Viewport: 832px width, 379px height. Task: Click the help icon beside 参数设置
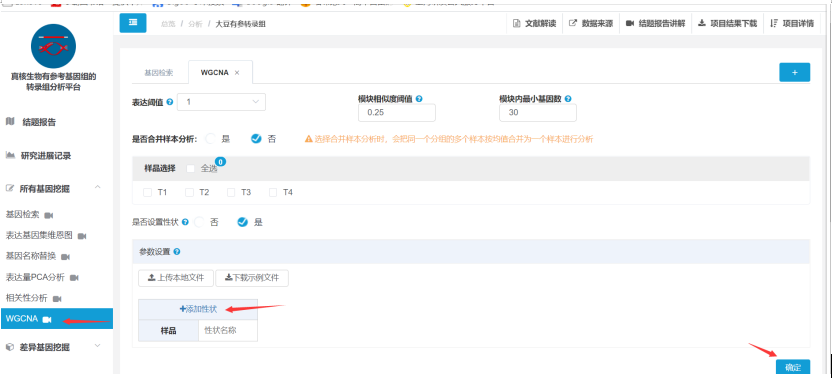tap(177, 252)
